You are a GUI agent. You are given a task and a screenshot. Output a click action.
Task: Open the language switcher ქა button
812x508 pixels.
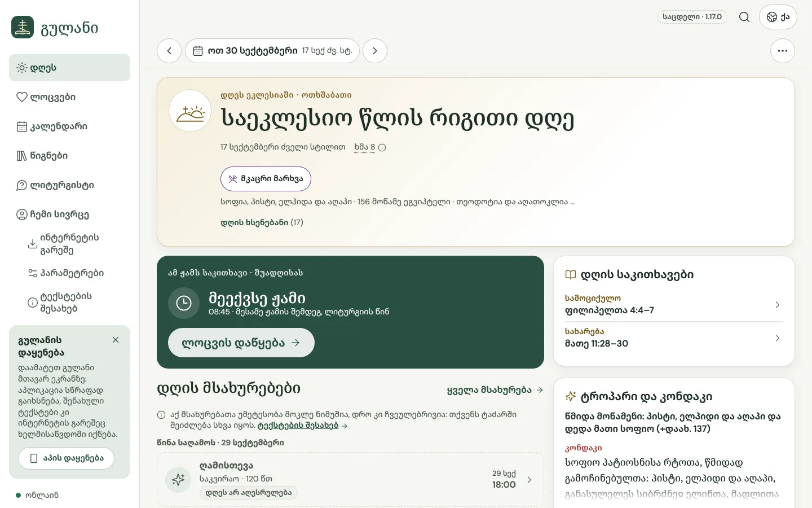[778, 17]
